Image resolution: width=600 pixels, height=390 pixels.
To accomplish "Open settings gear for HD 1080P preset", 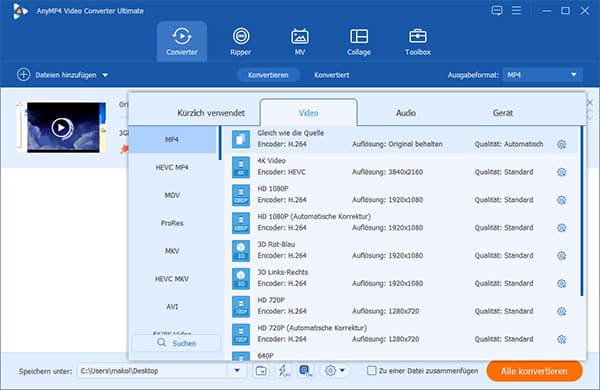I will (x=561, y=200).
